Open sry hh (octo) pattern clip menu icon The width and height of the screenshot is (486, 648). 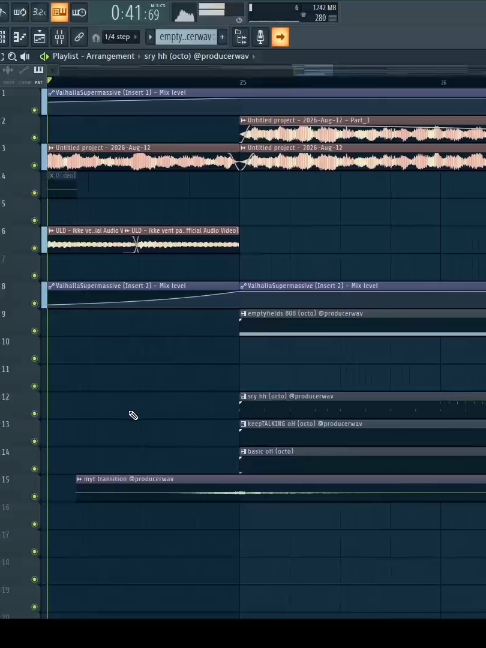coord(243,396)
